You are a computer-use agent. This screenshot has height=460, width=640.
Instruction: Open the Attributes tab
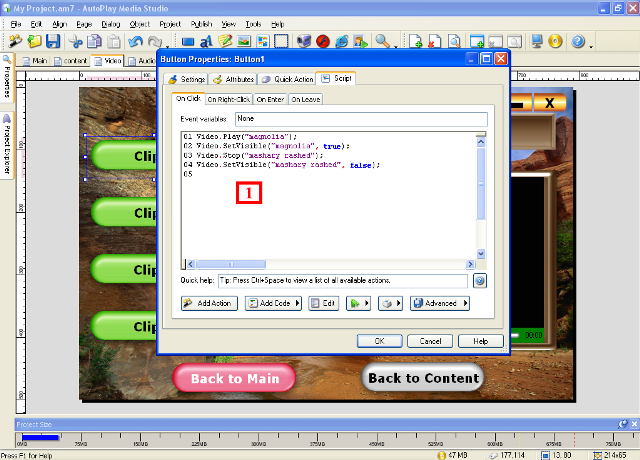233,79
